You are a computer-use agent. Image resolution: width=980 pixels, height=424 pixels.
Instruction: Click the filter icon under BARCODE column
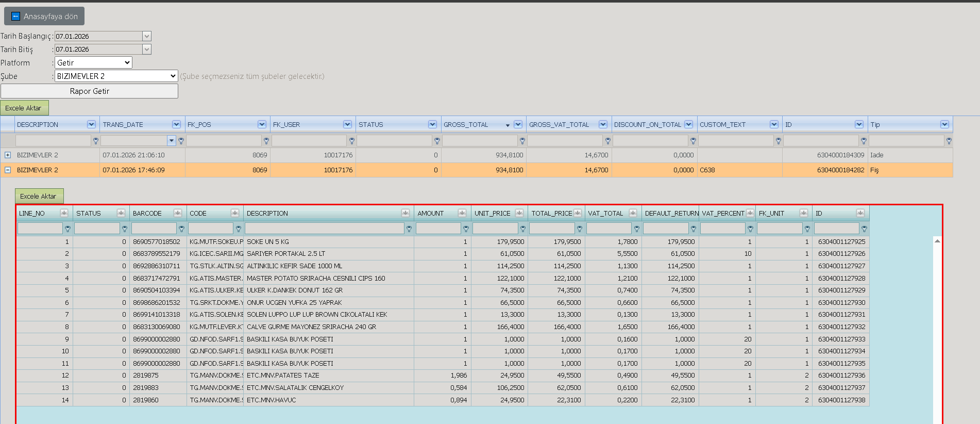pos(181,229)
